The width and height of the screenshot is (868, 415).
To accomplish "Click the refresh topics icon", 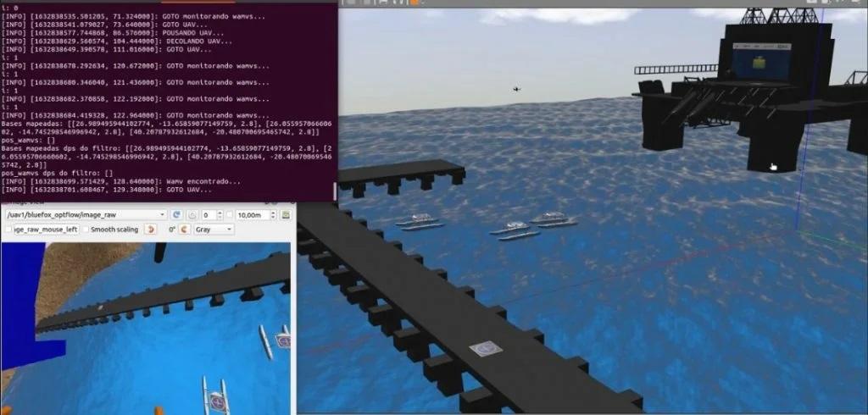I will click(x=176, y=215).
